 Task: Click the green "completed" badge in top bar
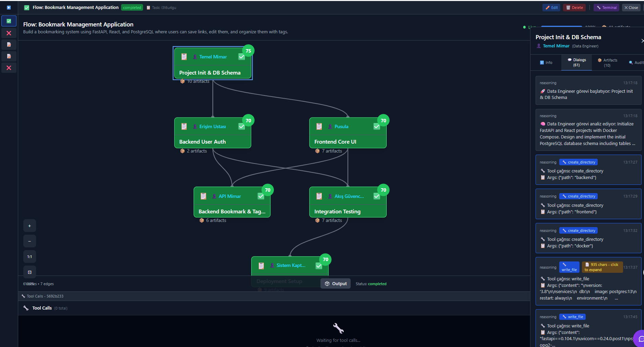[132, 8]
